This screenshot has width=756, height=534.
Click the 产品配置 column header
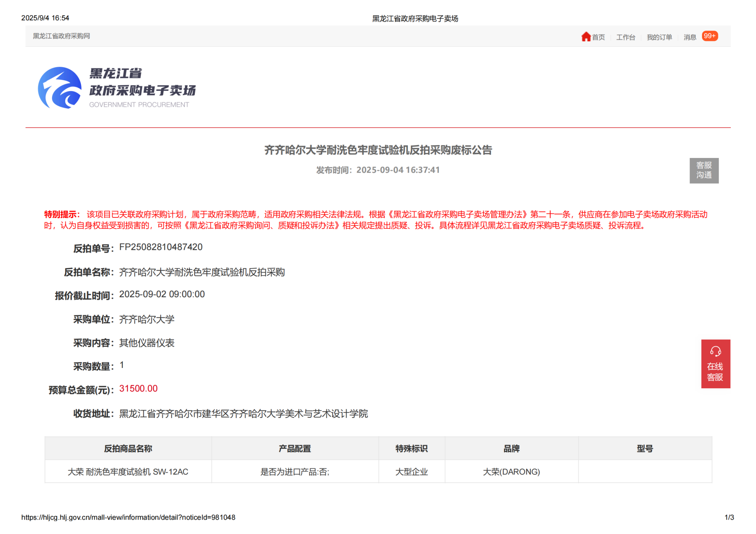(295, 448)
